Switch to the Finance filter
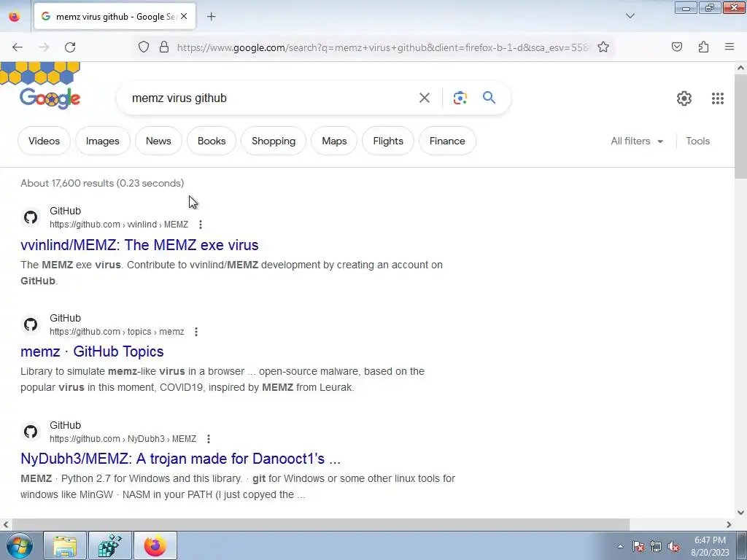This screenshot has width=747, height=560. (447, 141)
